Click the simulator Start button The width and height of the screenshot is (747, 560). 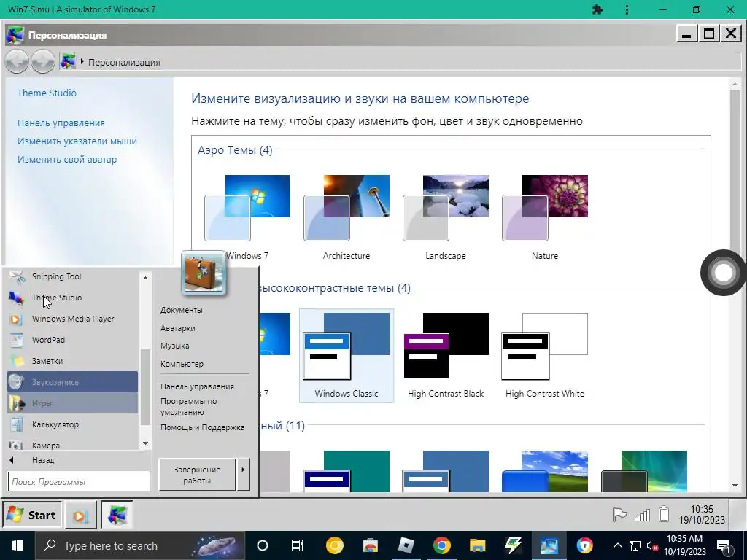click(x=32, y=516)
